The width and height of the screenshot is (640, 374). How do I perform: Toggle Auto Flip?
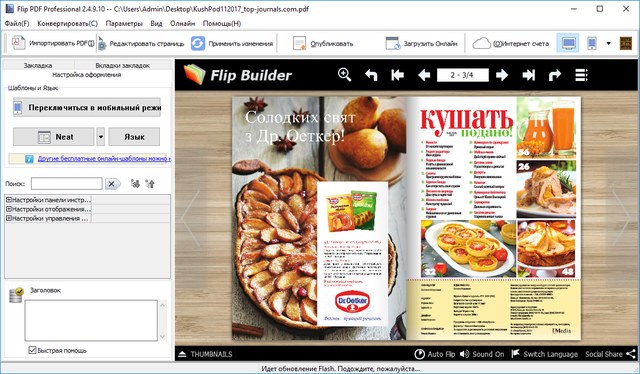pos(435,354)
